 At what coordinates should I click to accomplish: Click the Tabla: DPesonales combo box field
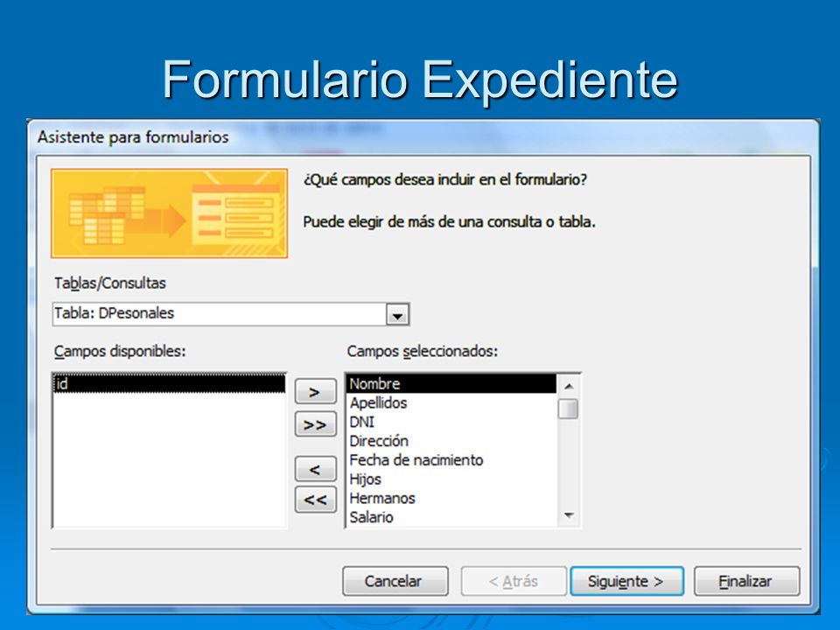231,314
